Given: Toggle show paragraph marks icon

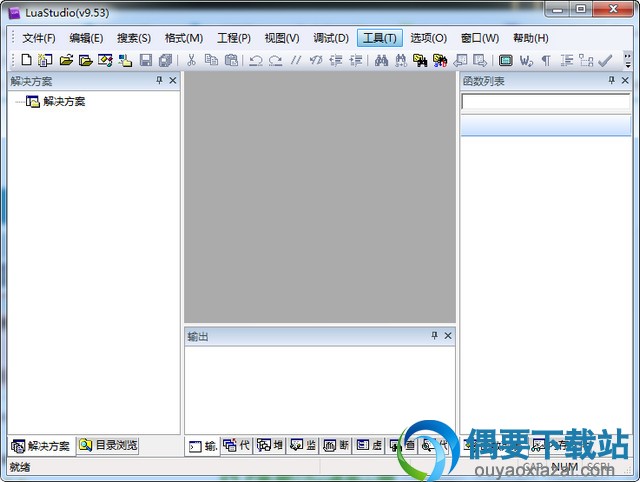Looking at the screenshot, I should [546, 60].
